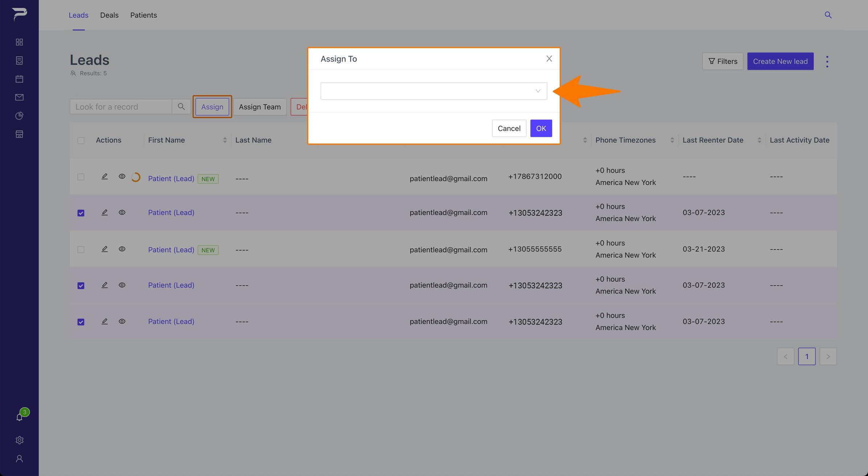Open the three-dot more options menu
This screenshot has height=476, width=868.
pos(827,61)
